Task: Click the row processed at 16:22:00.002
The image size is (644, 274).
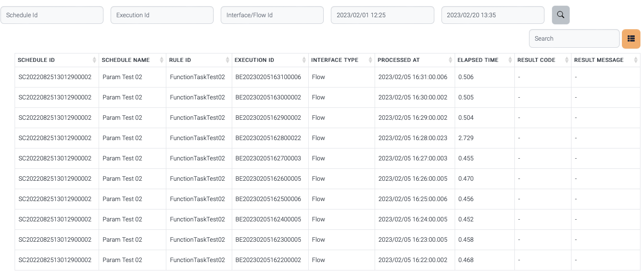Action: [413, 260]
